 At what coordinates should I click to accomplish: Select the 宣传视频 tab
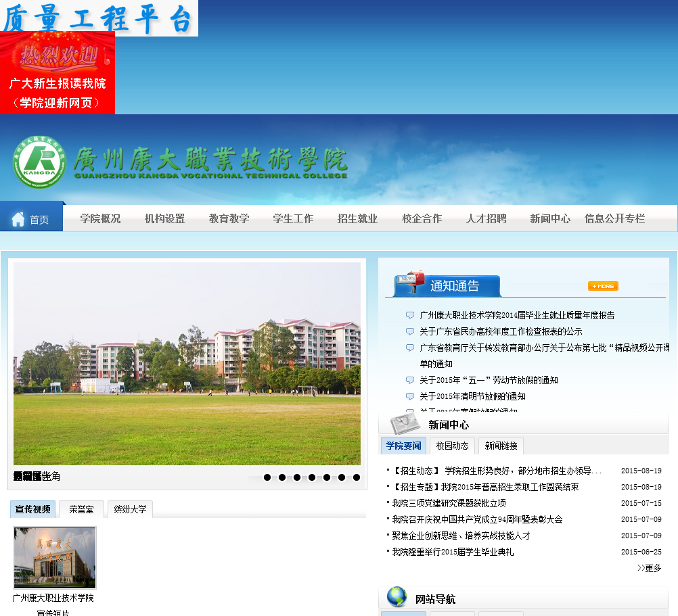(33, 509)
